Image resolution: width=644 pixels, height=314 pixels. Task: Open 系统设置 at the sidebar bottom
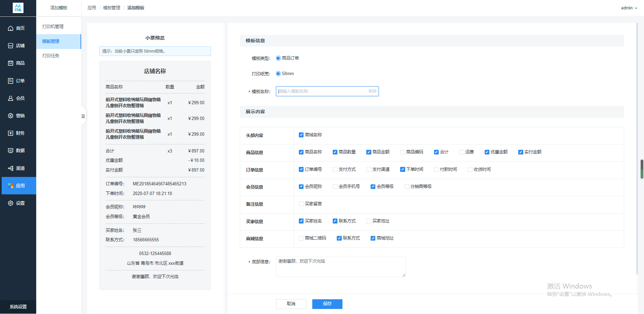click(x=18, y=307)
